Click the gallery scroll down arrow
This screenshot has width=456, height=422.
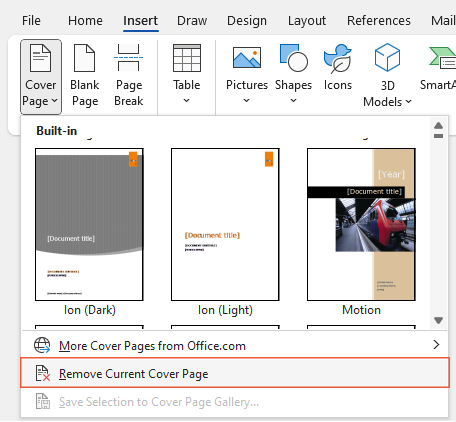pos(438,320)
